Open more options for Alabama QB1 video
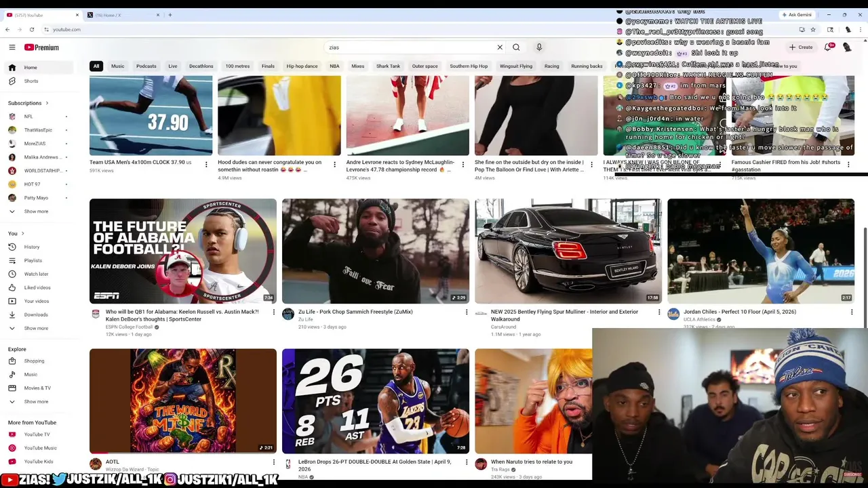 pyautogui.click(x=273, y=312)
